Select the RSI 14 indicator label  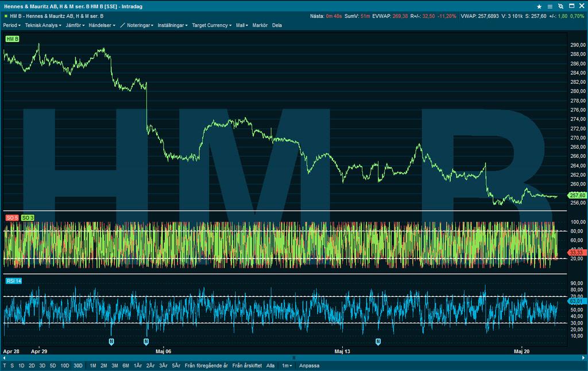(14, 281)
